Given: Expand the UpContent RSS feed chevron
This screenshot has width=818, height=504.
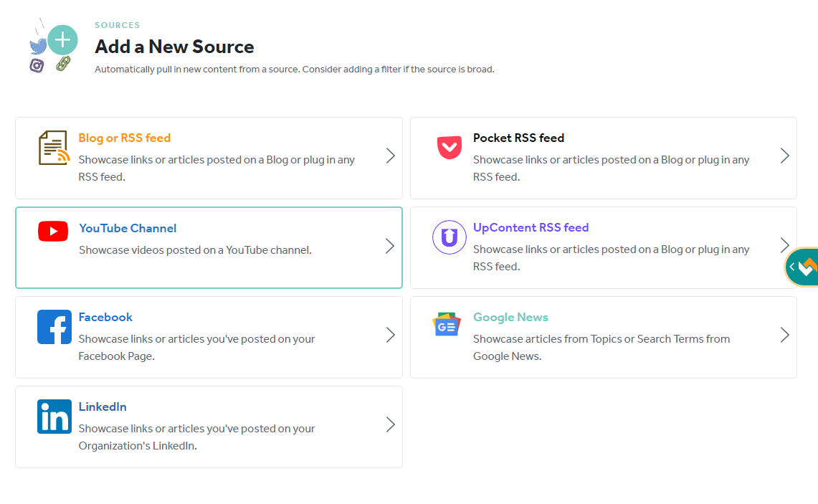Looking at the screenshot, I should tap(784, 245).
